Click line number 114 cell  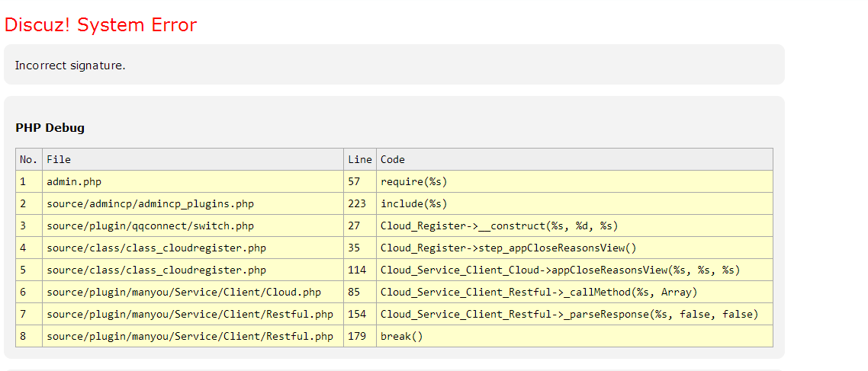[x=360, y=270]
